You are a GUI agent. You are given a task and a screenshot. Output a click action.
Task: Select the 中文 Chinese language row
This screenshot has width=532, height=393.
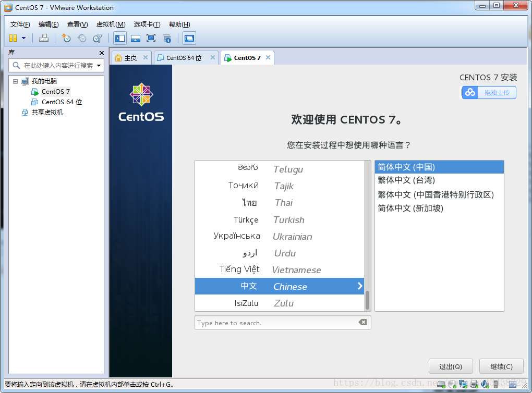tap(279, 286)
